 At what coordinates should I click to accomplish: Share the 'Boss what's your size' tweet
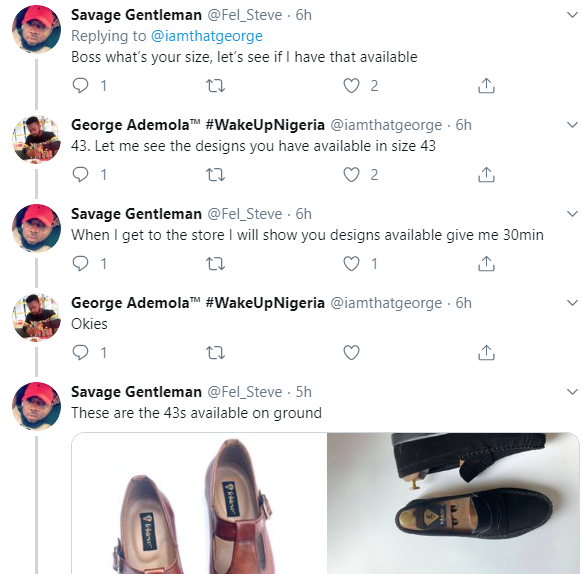[x=486, y=86]
